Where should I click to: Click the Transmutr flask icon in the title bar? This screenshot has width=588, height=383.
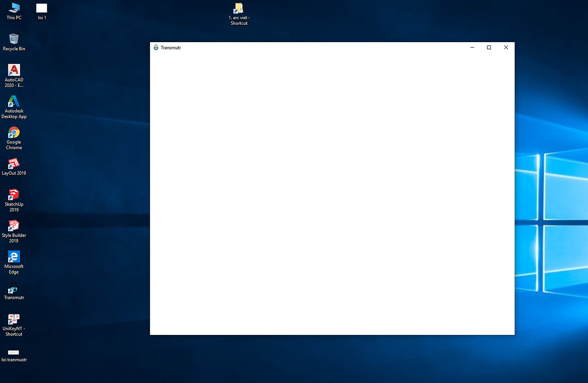(x=155, y=47)
